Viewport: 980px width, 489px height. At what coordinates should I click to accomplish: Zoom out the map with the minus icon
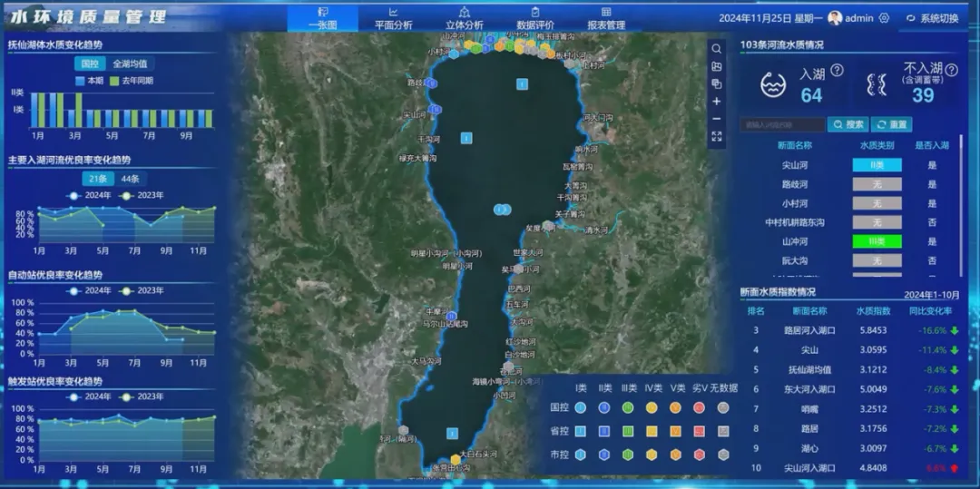716,119
